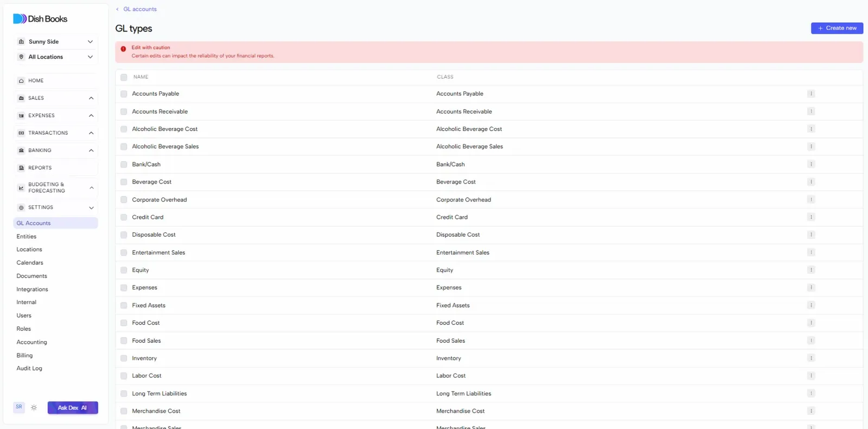Screen dimensions: 868x429
Task: Click the red caution alert icon
Action: pos(123,49)
